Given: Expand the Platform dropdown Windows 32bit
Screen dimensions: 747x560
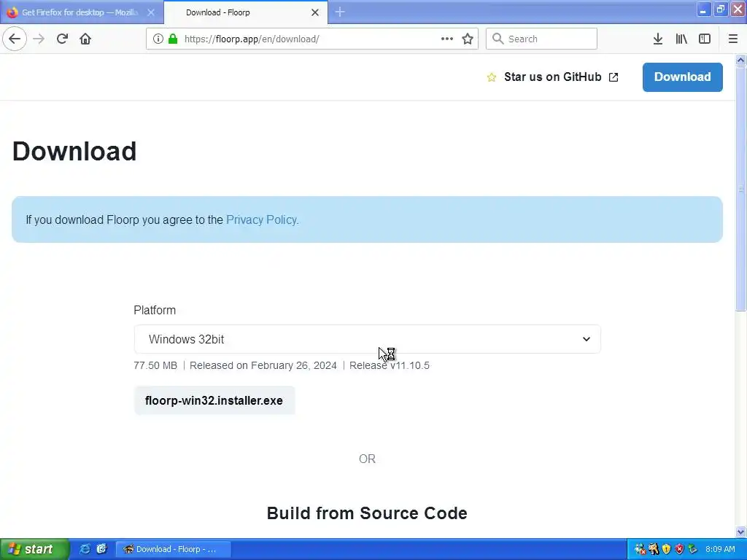Looking at the screenshot, I should [x=367, y=339].
